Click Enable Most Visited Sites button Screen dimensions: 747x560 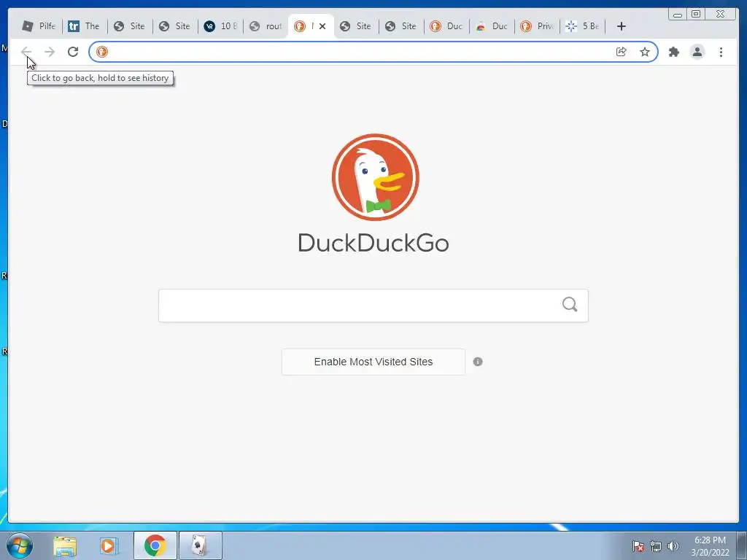(373, 362)
